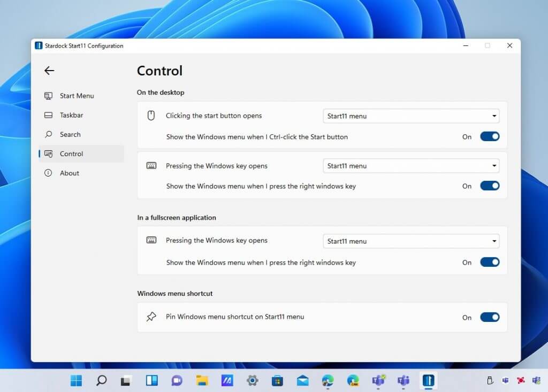Open the About section
This screenshot has width=548, height=392.
[x=81, y=173]
